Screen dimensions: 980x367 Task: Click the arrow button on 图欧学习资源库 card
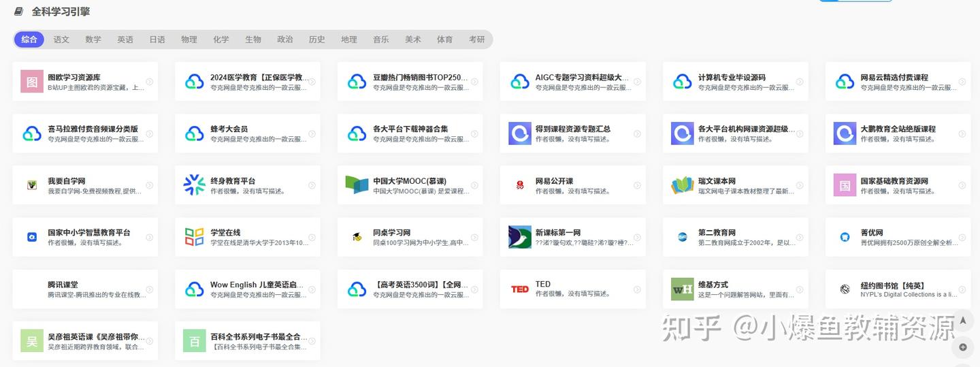click(x=149, y=82)
